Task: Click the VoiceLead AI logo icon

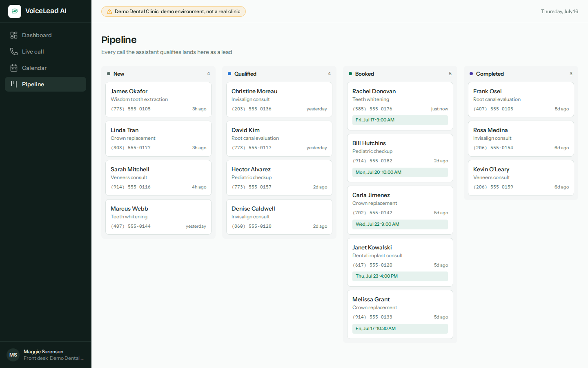Action: pos(15,11)
